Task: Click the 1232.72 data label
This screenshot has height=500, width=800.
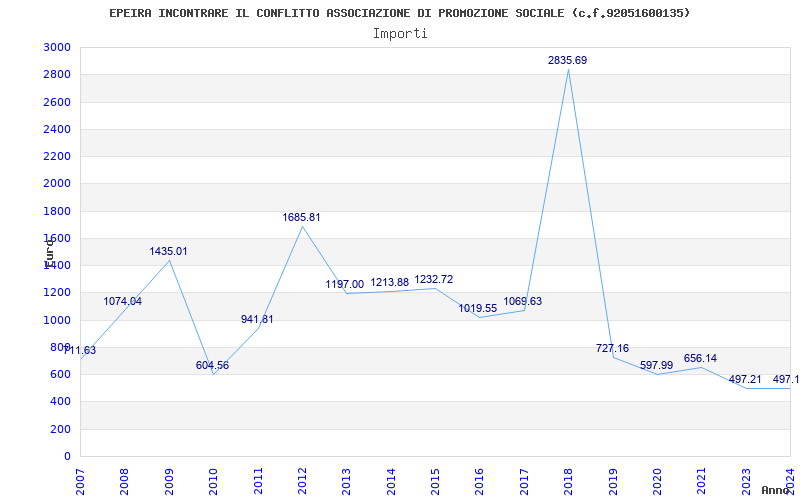Action: tap(433, 280)
